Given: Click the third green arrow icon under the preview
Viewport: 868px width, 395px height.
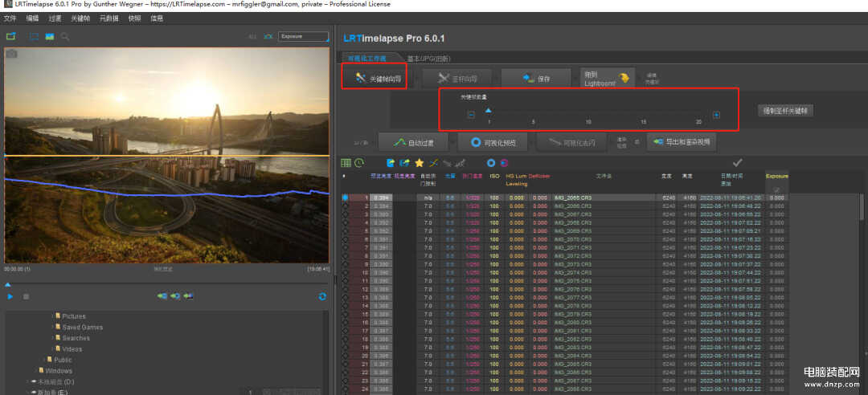Looking at the screenshot, I should coord(189,296).
